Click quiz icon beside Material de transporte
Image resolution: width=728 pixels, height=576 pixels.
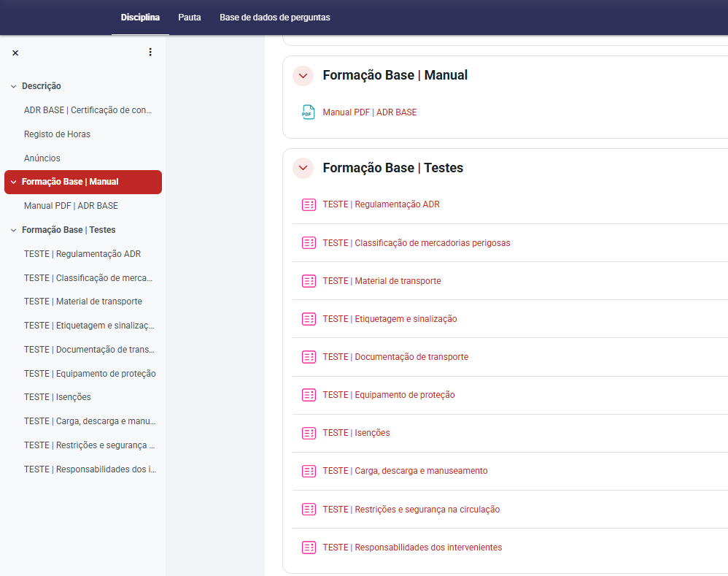pos(309,281)
